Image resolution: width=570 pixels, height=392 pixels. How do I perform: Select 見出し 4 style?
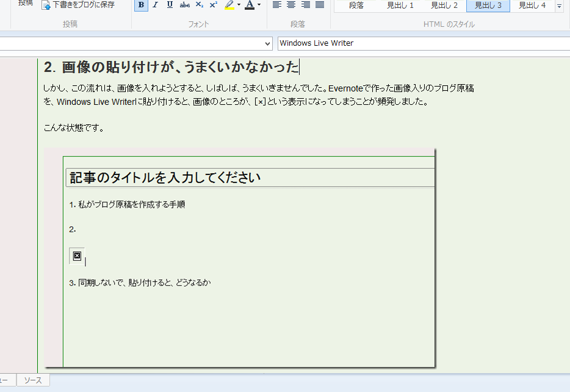coord(532,5)
